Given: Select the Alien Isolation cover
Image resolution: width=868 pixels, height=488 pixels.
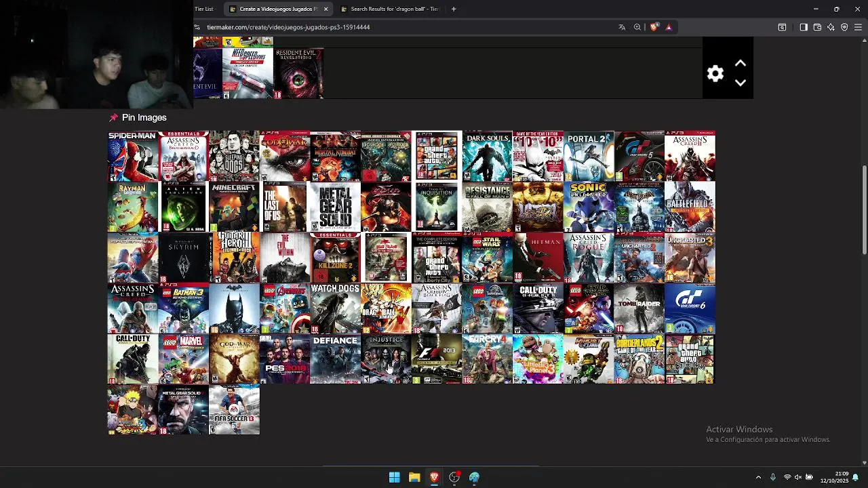Looking at the screenshot, I should pyautogui.click(x=183, y=207).
